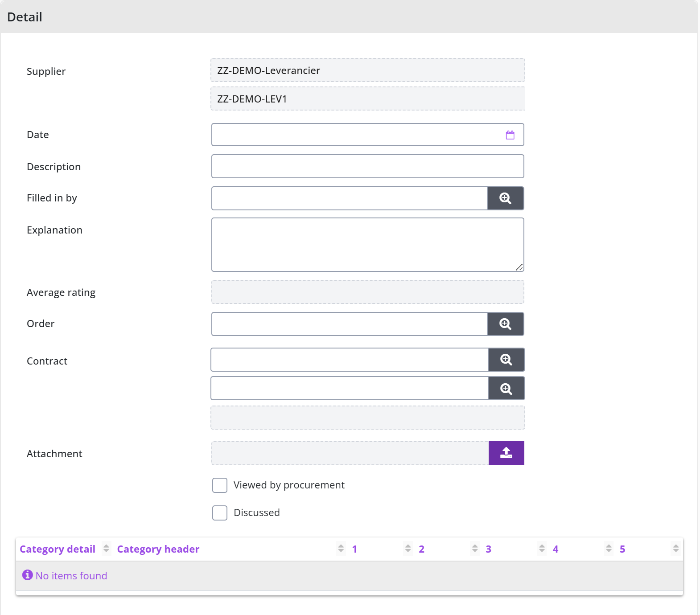Viewport: 700px width, 615px height.
Task: Click the sort arrows for column 3
Action: click(x=542, y=548)
